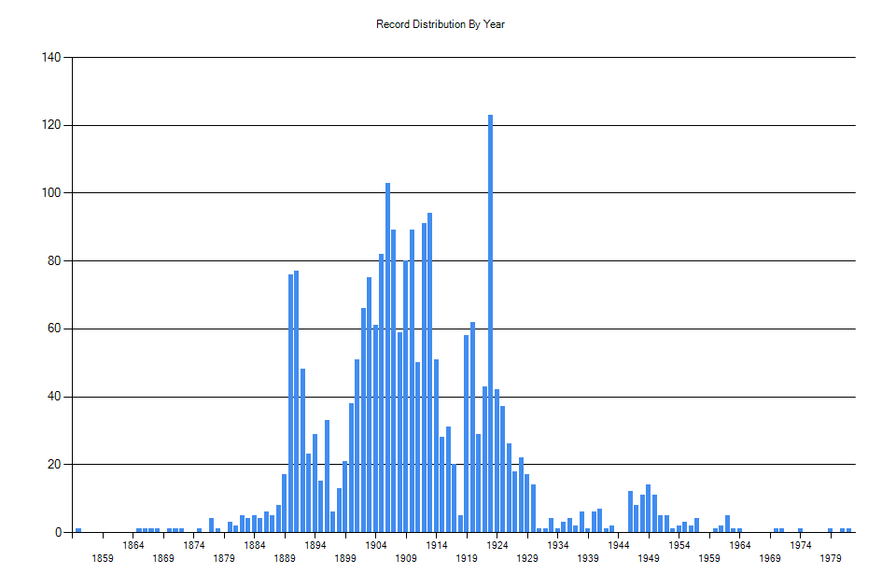Image resolution: width=882 pixels, height=588 pixels.
Task: Click the 100 y-axis label
Action: point(51,193)
